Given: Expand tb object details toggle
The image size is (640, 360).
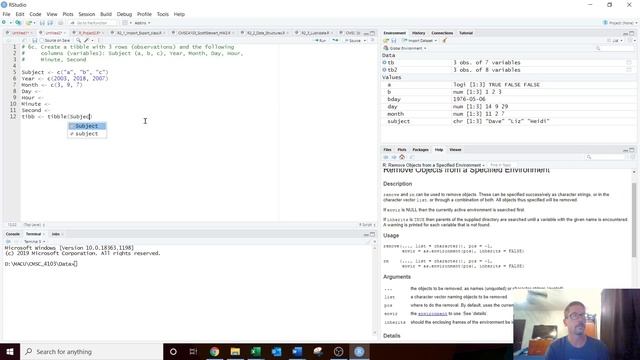Looking at the screenshot, I should [384, 62].
